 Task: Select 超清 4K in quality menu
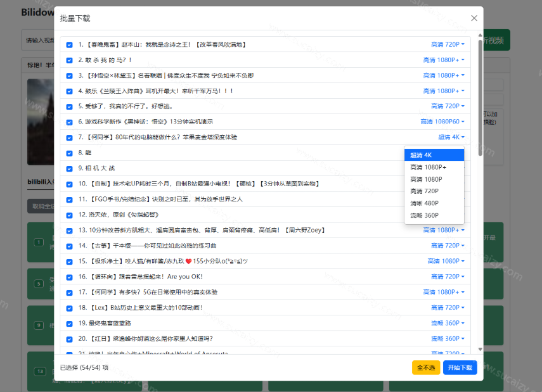tap(434, 155)
